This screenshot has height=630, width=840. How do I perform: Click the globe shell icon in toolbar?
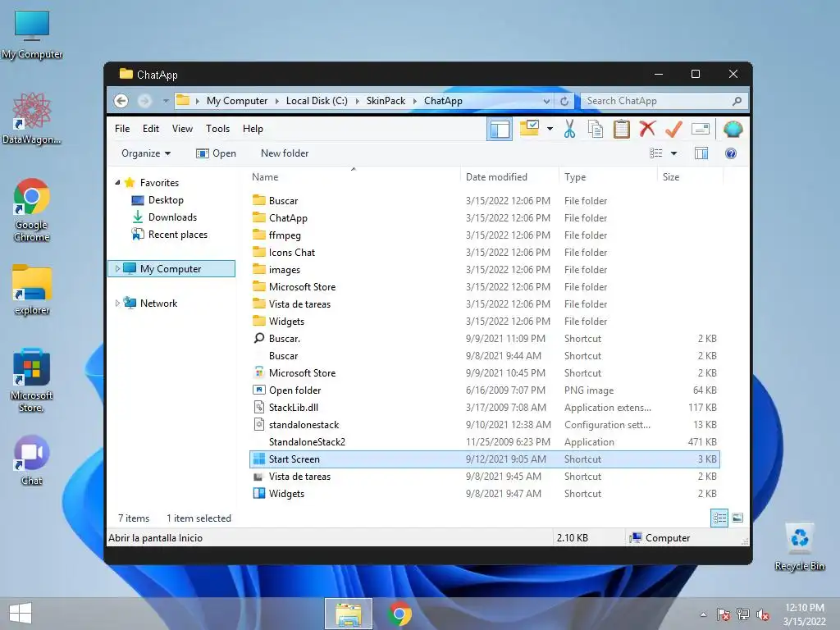[733, 129]
